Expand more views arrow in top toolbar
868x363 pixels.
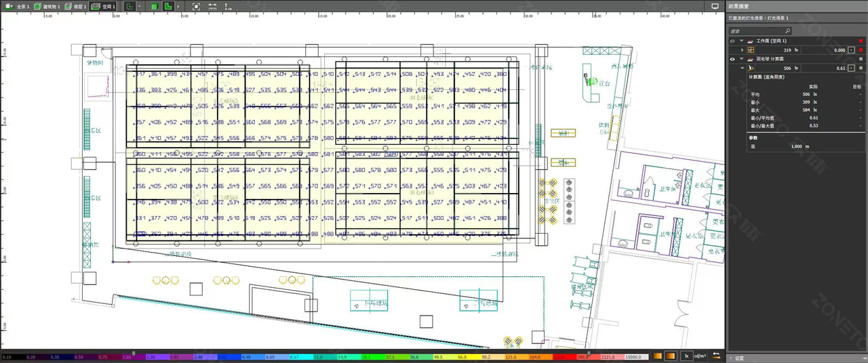pos(178,6)
